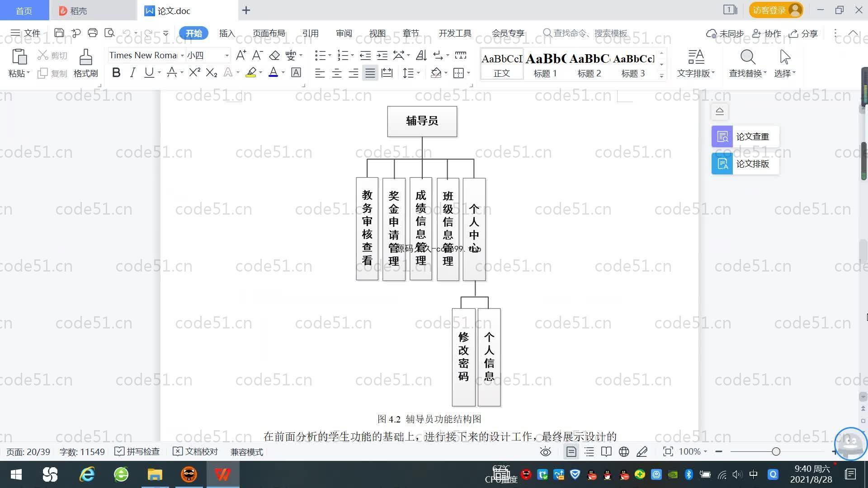The image size is (868, 488).
Task: Apply yellow highlight color
Action: (x=251, y=72)
